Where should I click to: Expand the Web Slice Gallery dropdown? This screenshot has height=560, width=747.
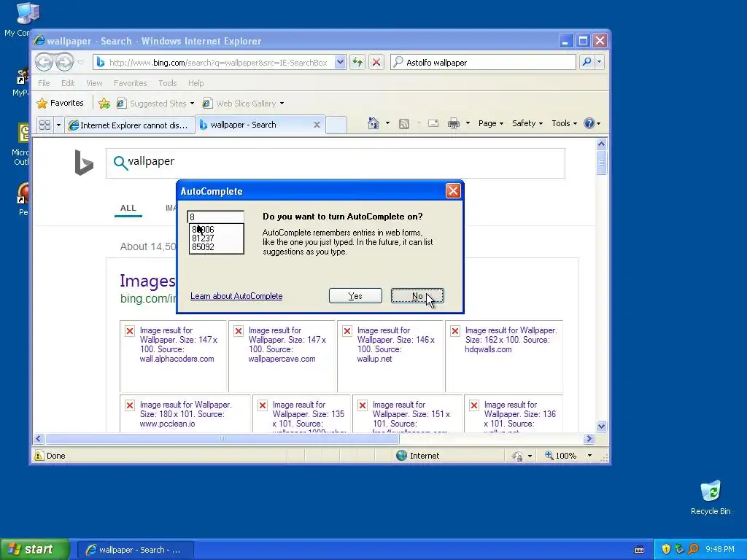[282, 104]
